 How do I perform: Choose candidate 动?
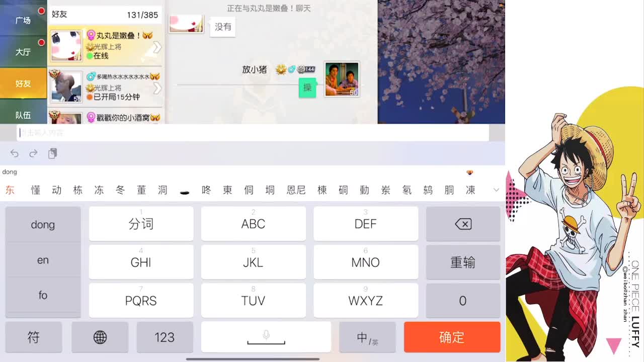57,190
